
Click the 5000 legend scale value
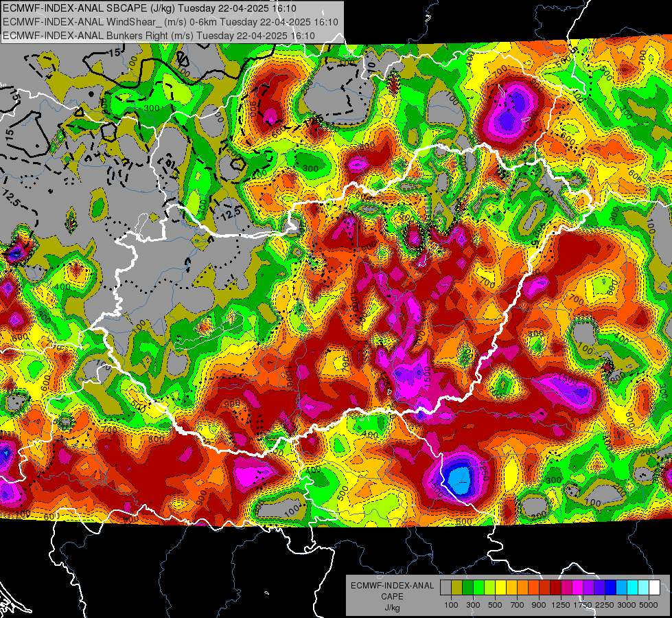pyautogui.click(x=649, y=605)
